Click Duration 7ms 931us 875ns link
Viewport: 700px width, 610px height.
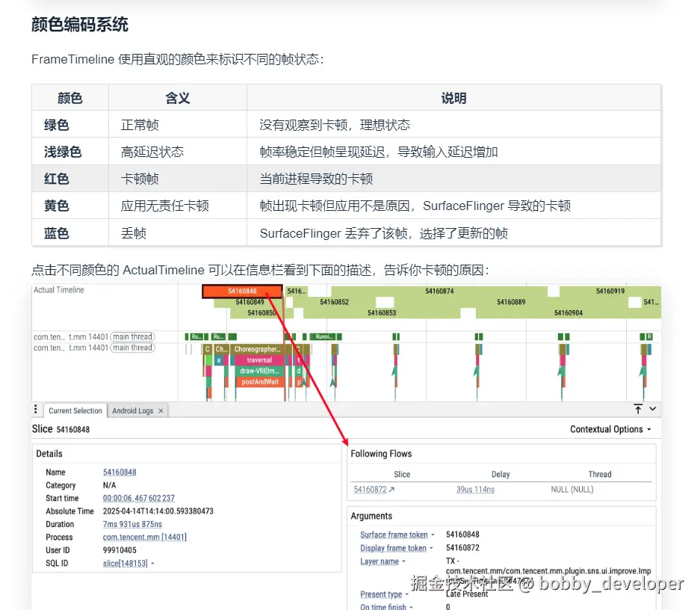(x=132, y=524)
